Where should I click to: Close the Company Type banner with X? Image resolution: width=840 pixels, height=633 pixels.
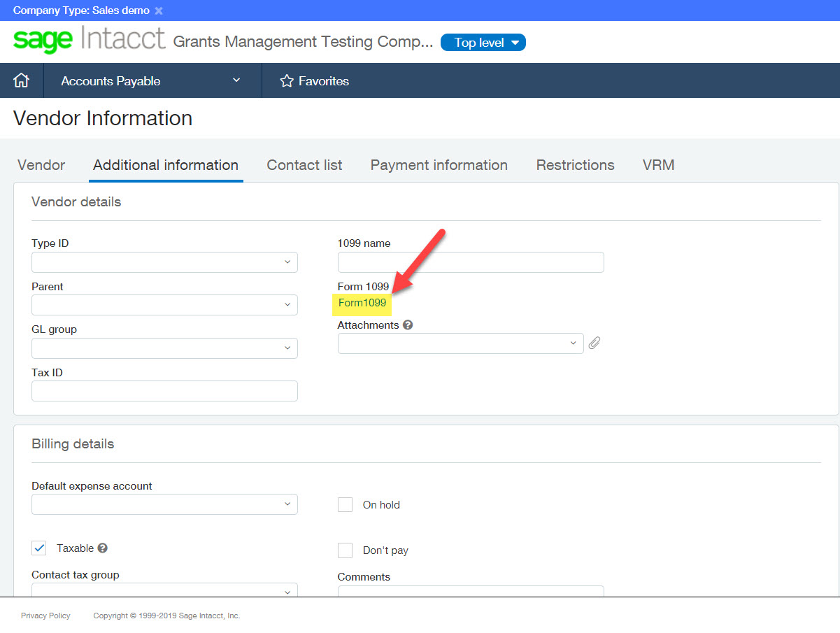coord(159,10)
